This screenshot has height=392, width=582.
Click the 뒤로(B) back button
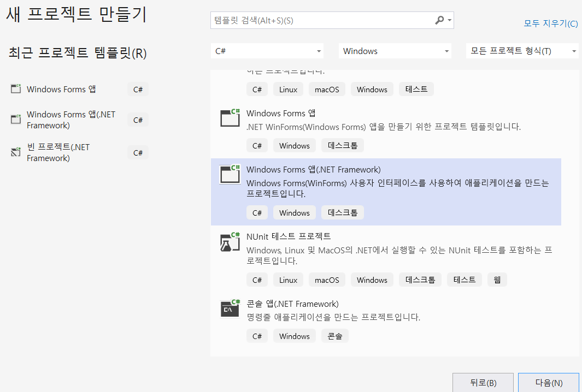(x=483, y=382)
